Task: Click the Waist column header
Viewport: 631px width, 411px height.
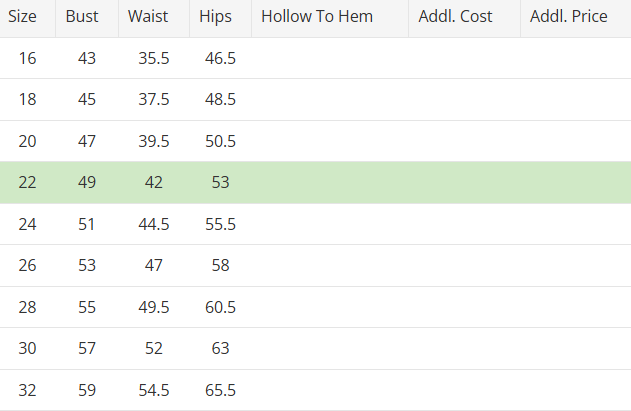Action: (148, 18)
